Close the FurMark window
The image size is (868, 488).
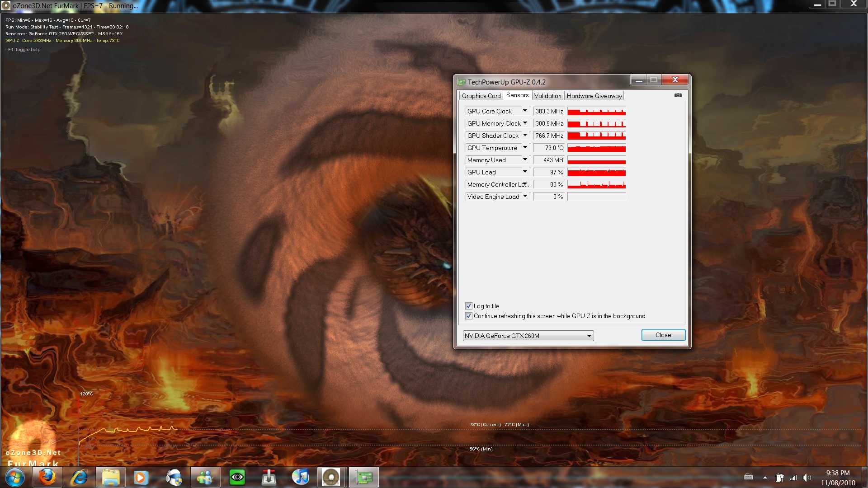854,4
